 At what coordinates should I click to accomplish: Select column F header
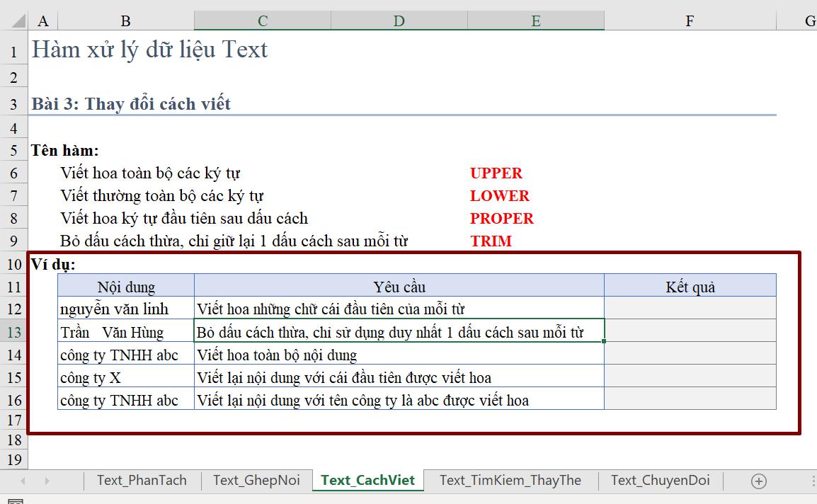click(690, 21)
